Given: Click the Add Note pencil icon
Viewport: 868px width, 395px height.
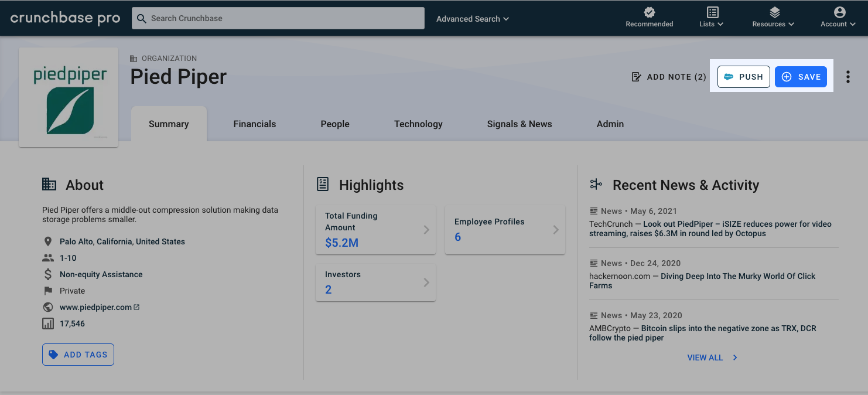Looking at the screenshot, I should click(636, 76).
